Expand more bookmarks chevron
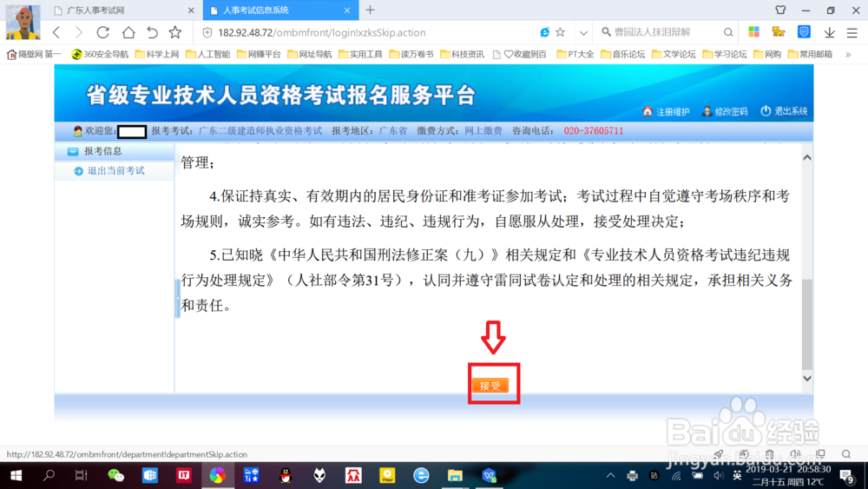Screen dimensions: 868x489 point(847,54)
